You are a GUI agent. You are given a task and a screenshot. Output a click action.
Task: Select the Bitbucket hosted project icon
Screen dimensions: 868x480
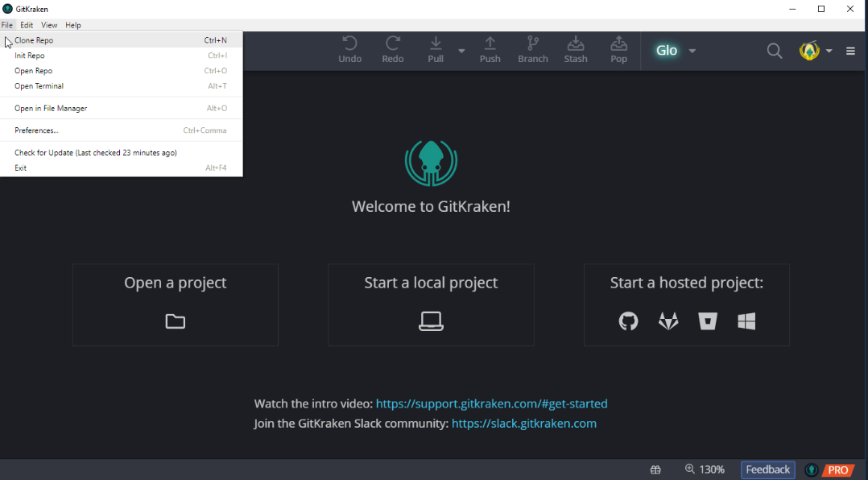point(708,321)
